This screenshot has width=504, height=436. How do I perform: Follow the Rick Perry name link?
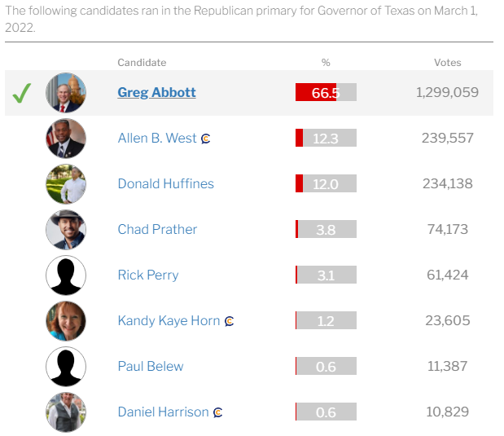coord(147,275)
